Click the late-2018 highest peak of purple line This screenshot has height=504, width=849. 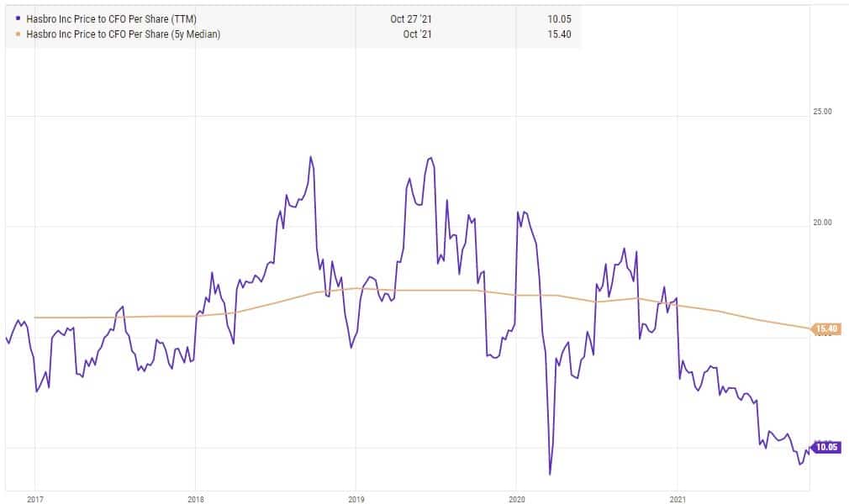click(311, 157)
